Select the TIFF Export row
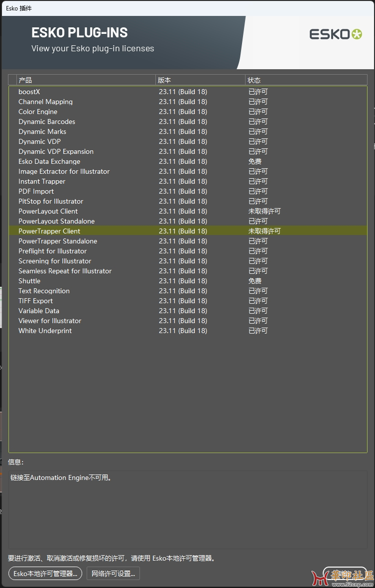375x588 pixels. (x=188, y=300)
